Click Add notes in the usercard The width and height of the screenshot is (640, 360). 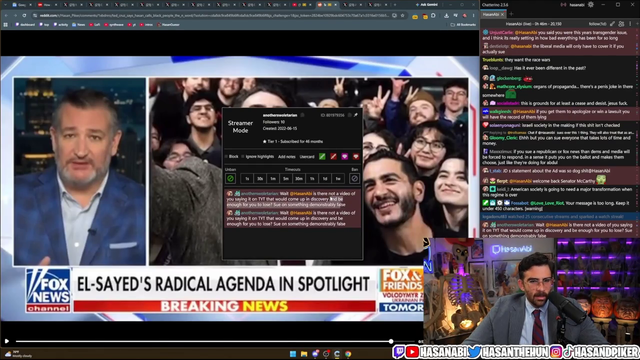click(287, 156)
